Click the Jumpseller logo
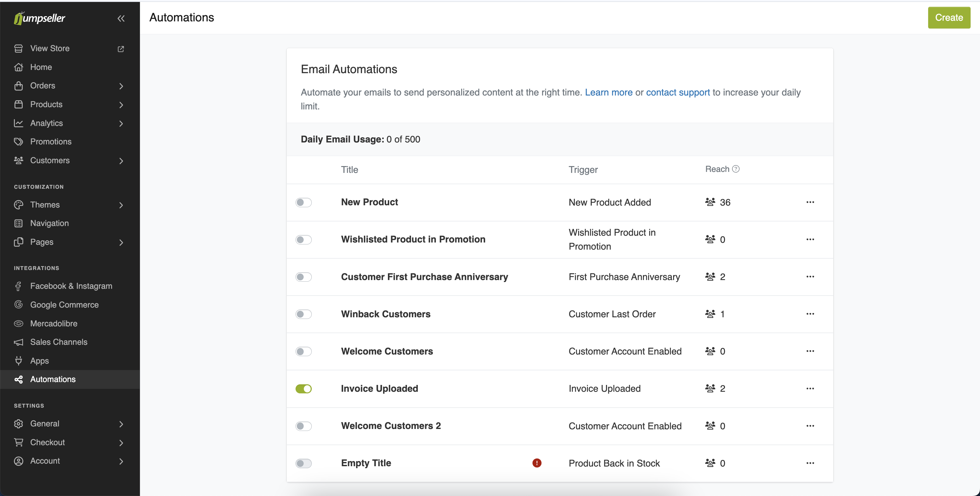 pyautogui.click(x=40, y=18)
